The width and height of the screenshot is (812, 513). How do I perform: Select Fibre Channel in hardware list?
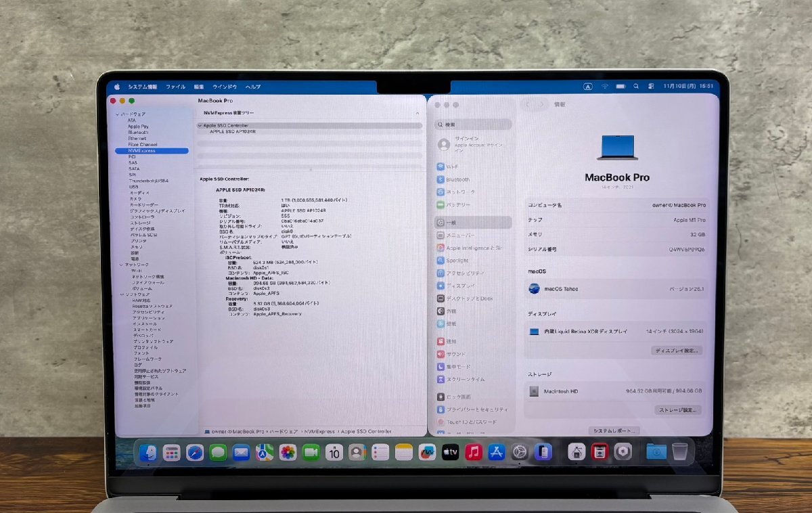pos(143,144)
